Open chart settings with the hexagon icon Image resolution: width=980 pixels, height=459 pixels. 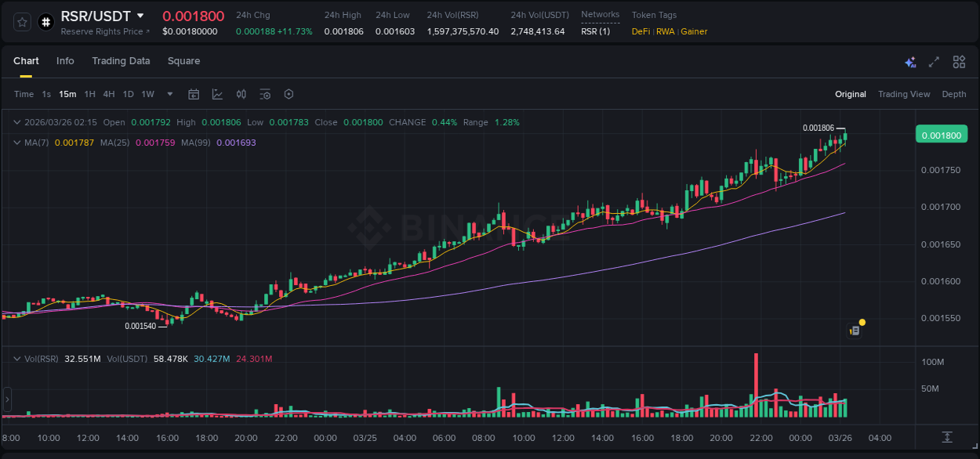coord(289,94)
